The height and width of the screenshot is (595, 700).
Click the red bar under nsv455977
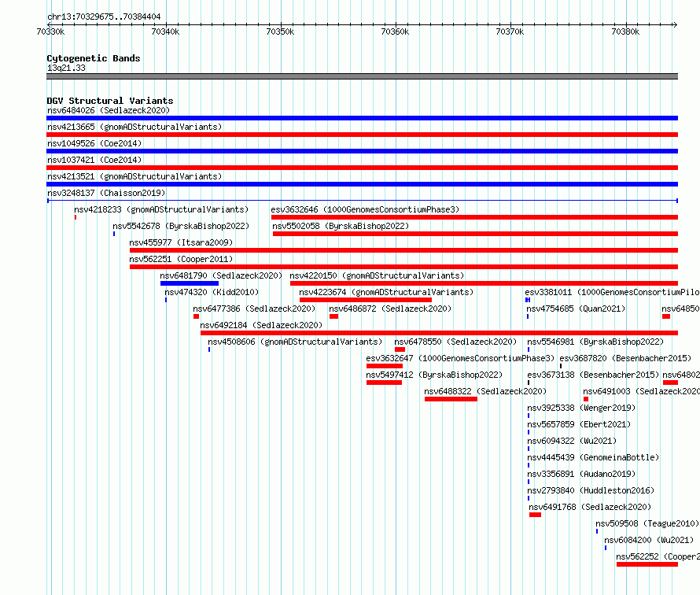[403, 250]
